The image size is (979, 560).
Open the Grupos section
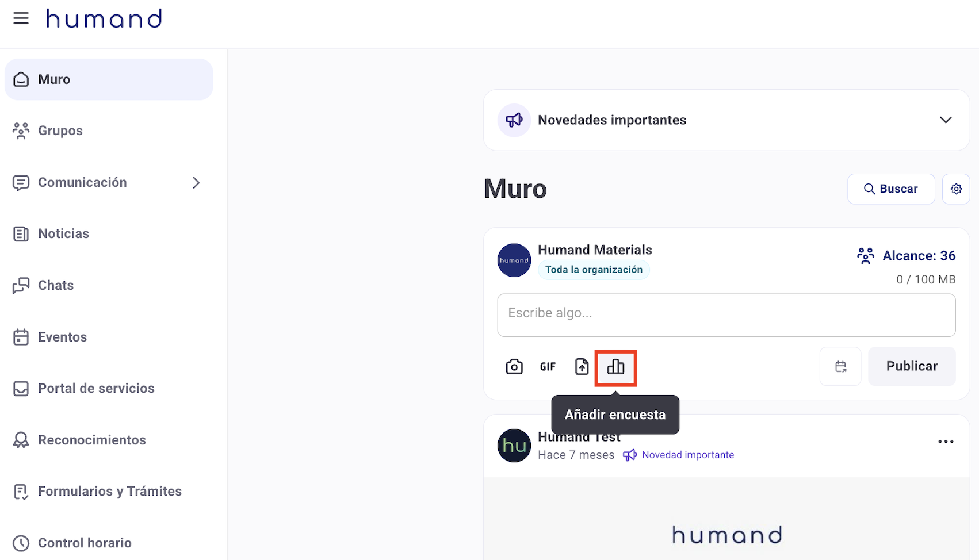[60, 131]
